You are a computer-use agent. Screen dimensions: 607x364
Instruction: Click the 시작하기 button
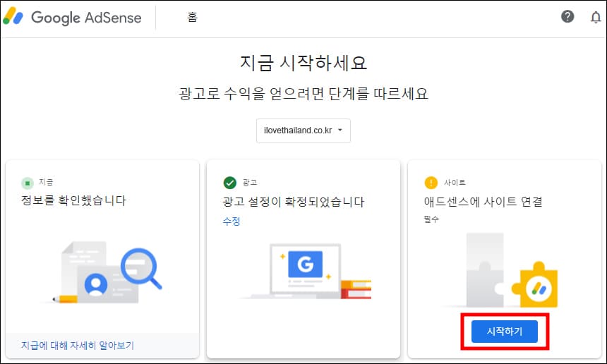point(505,332)
